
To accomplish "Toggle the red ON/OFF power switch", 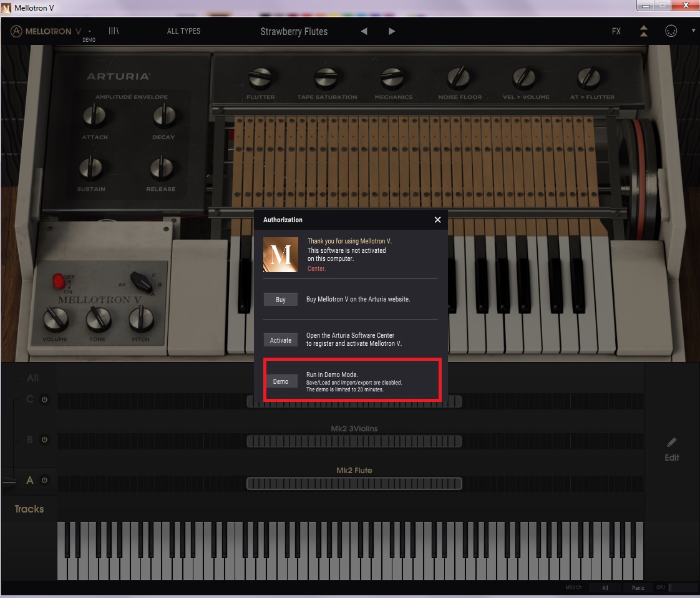I will [x=59, y=282].
